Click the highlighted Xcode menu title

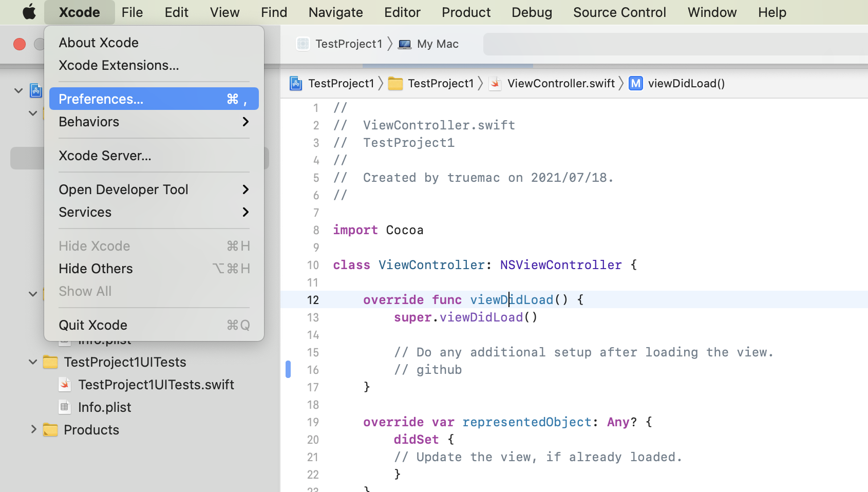80,12
